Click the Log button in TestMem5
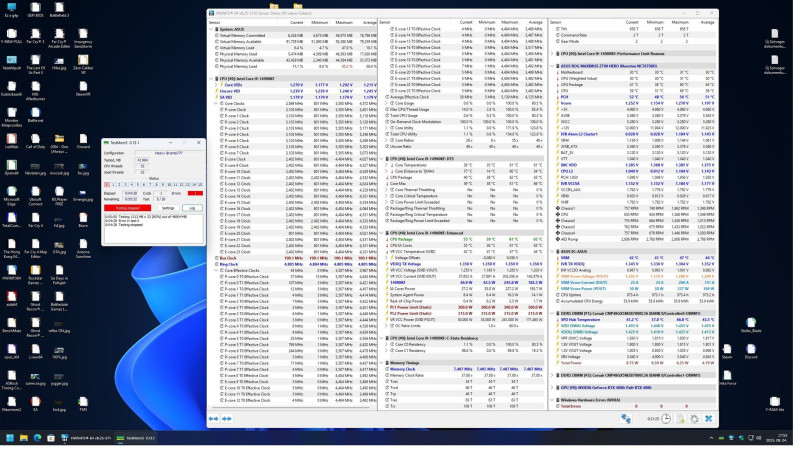800x457 pixels. coord(192,208)
